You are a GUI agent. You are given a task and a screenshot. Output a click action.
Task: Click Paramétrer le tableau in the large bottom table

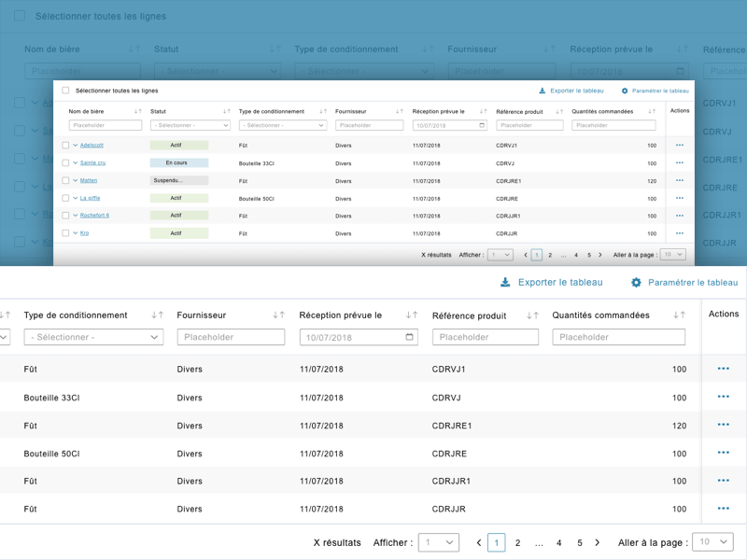coord(693,283)
